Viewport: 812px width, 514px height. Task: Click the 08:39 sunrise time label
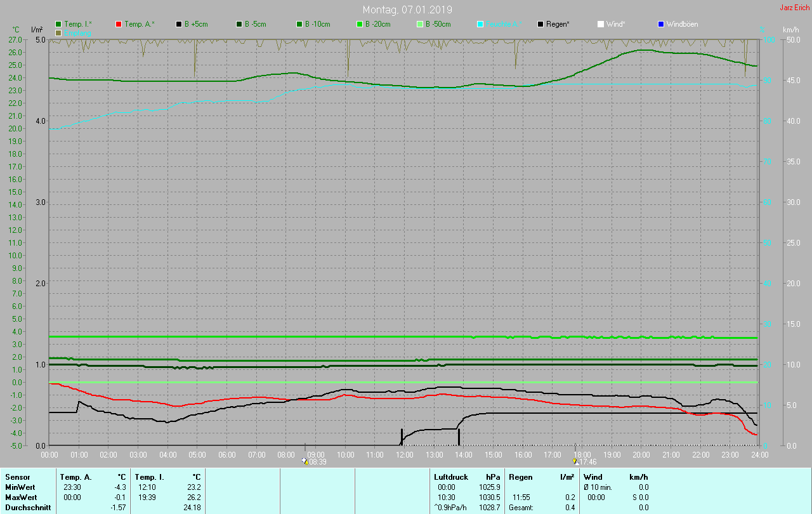[317, 462]
